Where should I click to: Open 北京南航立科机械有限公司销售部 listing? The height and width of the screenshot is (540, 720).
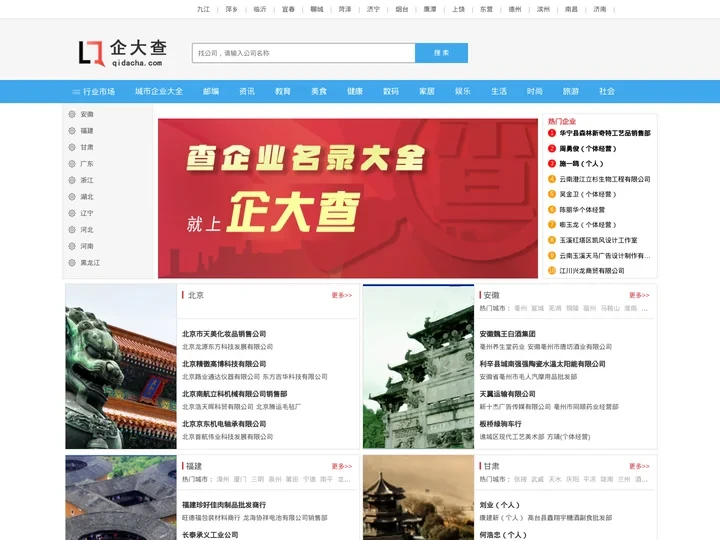coord(235,394)
